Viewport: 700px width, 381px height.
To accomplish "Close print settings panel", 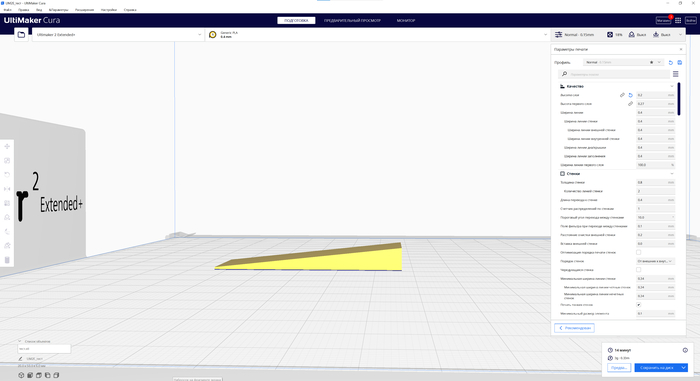I will [x=681, y=50].
